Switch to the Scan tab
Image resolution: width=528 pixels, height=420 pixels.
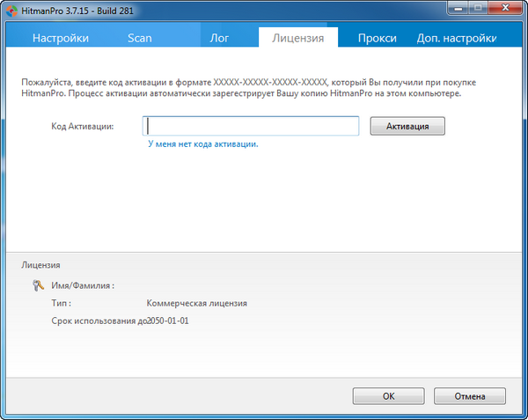coord(139,38)
